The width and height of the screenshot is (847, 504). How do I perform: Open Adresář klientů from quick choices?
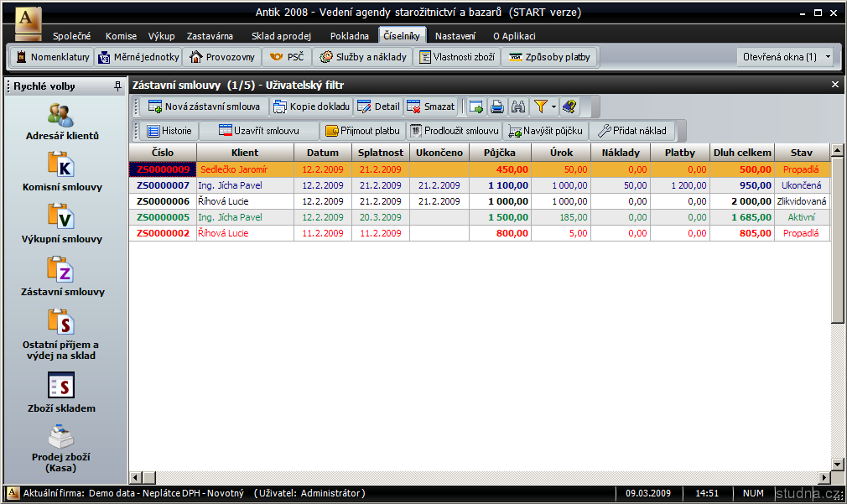[62, 122]
